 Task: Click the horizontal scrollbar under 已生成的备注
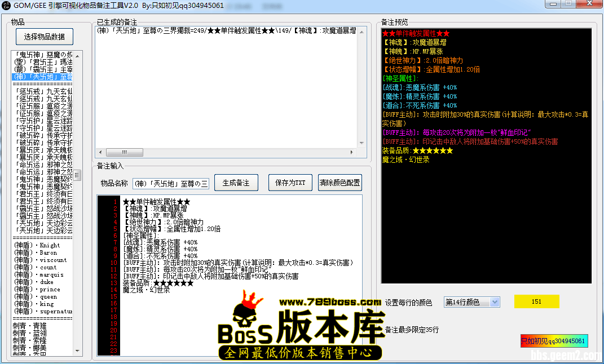(x=124, y=152)
